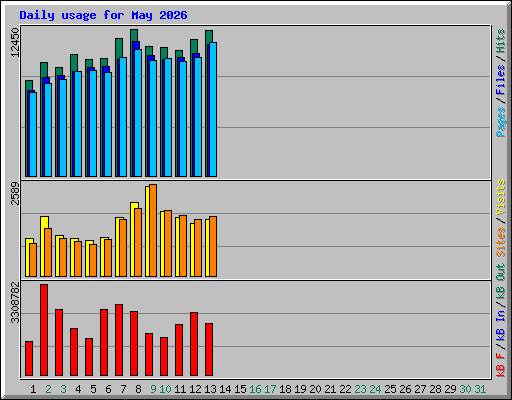Click day 1 on the x-axis
Screen dimensions: 512x400
click(33, 389)
